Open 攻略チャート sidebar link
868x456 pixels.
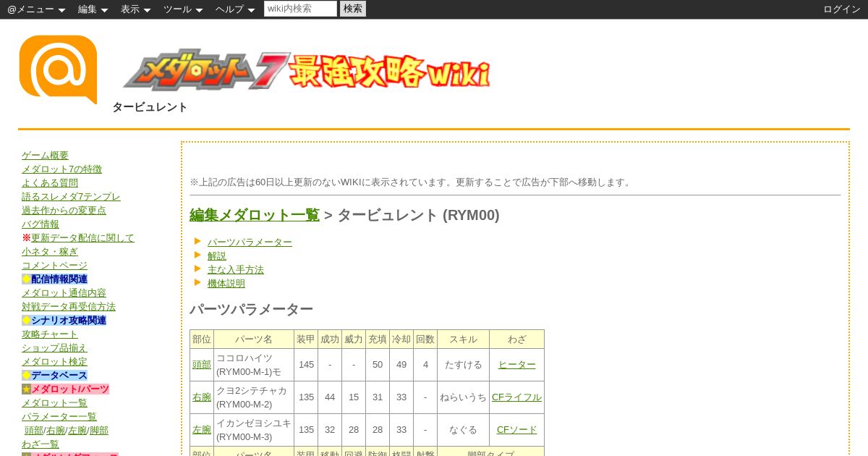coord(50,334)
